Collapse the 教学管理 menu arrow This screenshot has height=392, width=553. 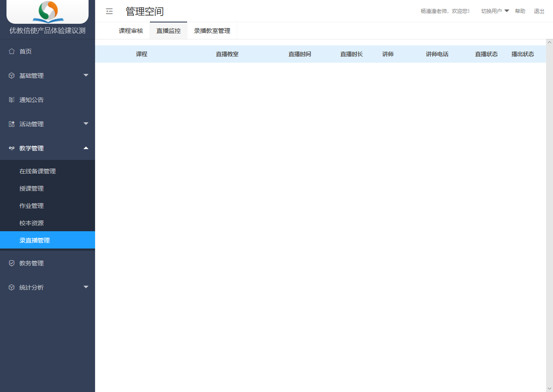86,148
